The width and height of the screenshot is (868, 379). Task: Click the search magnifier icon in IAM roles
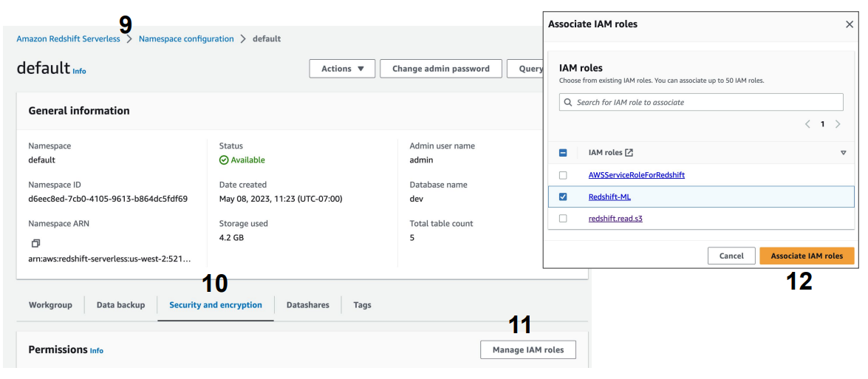click(x=568, y=103)
